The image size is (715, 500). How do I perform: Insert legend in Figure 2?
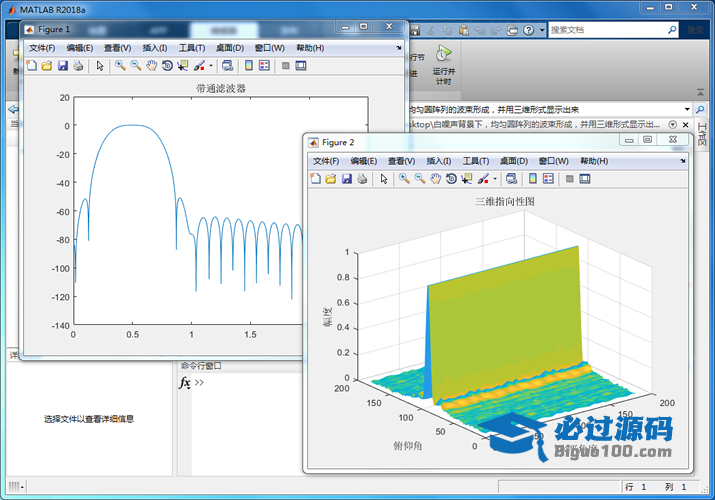pyautogui.click(x=548, y=179)
